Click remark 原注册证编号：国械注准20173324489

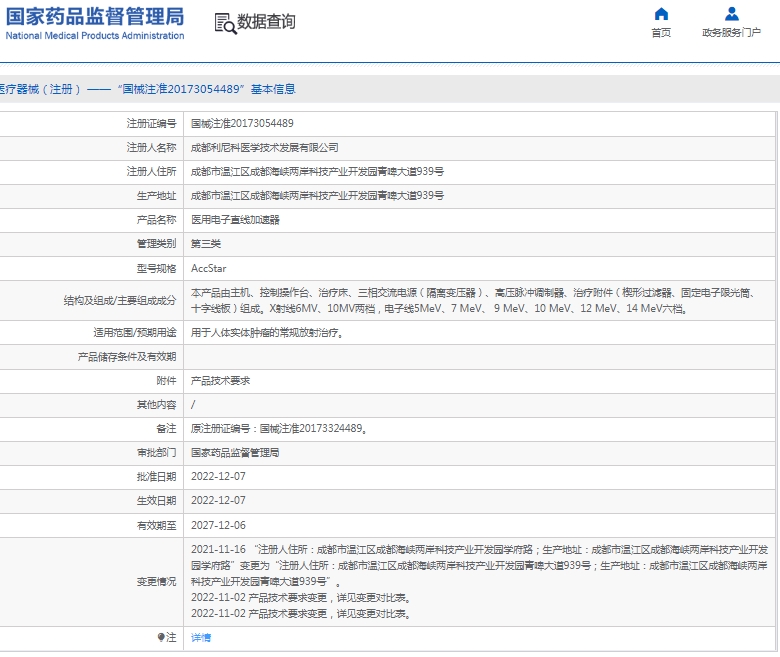tap(279, 428)
